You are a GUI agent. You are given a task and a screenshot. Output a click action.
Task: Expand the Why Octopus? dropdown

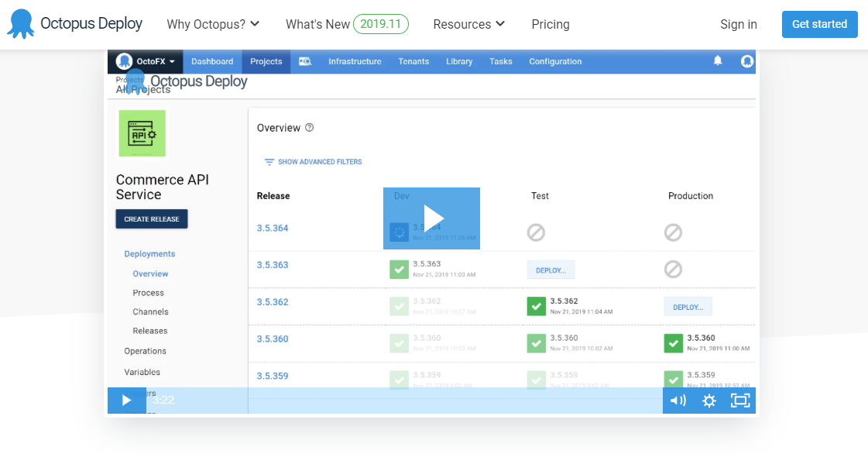(213, 24)
